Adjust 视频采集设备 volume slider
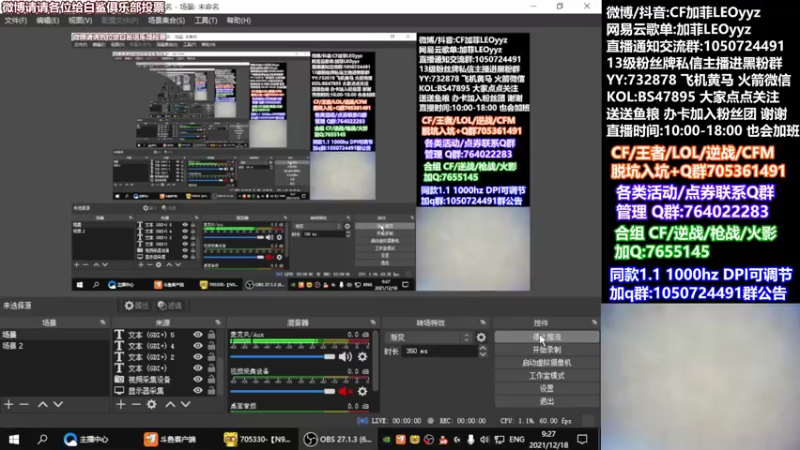This screenshot has width=800, height=450. coord(282,391)
